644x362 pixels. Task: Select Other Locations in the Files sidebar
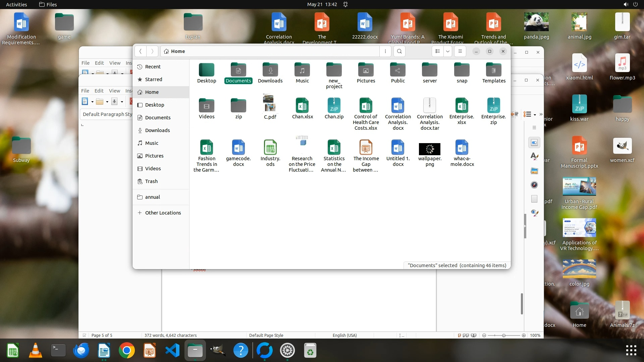pos(163,213)
